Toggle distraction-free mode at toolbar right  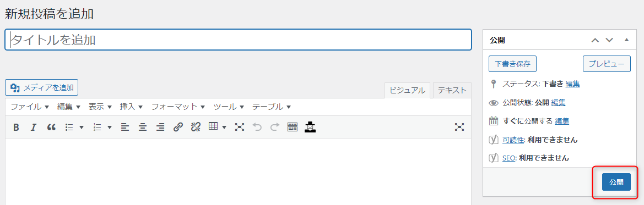pos(459,127)
